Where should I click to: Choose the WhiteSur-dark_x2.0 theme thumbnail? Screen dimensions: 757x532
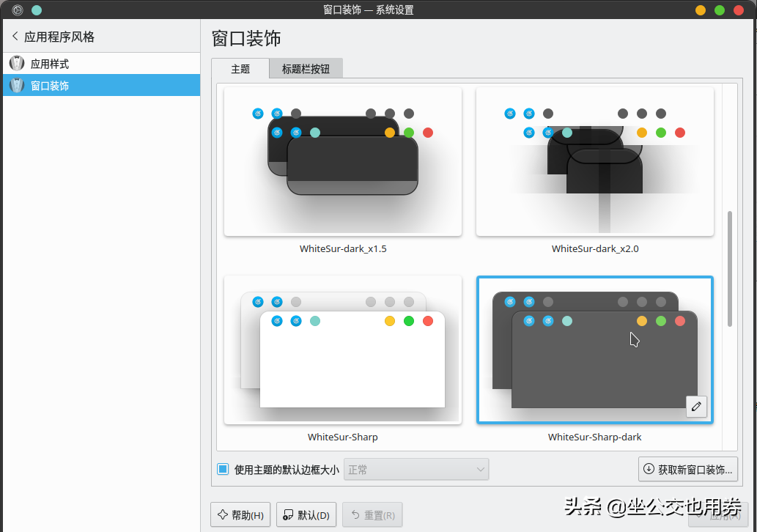tap(595, 162)
